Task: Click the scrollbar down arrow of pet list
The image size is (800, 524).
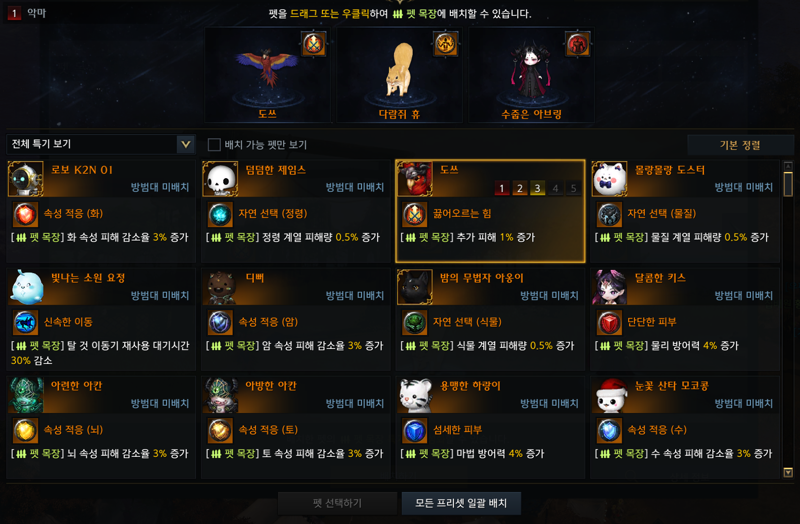Action: pyautogui.click(x=788, y=472)
